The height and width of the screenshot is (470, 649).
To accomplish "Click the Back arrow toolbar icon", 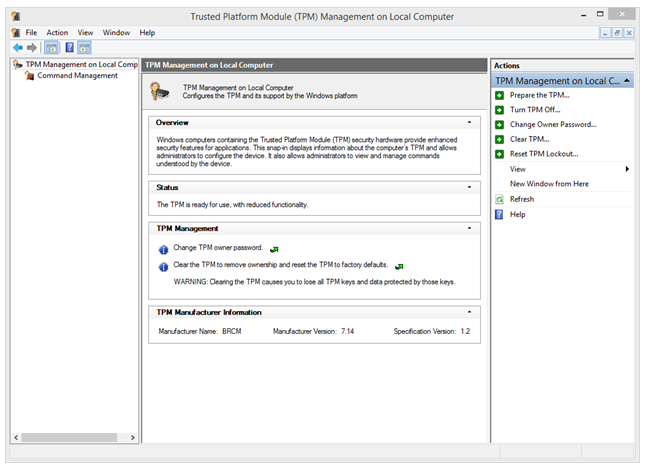I will (x=18, y=47).
